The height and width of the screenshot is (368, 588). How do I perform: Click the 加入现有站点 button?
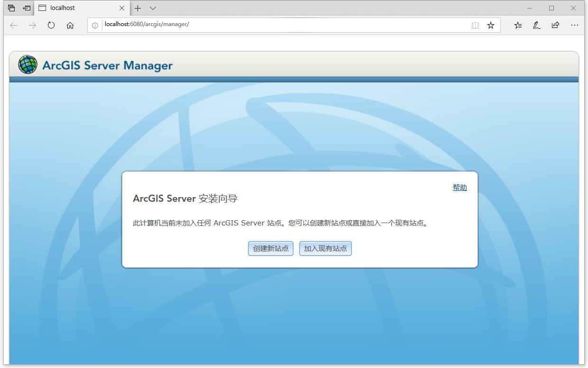[x=325, y=249]
